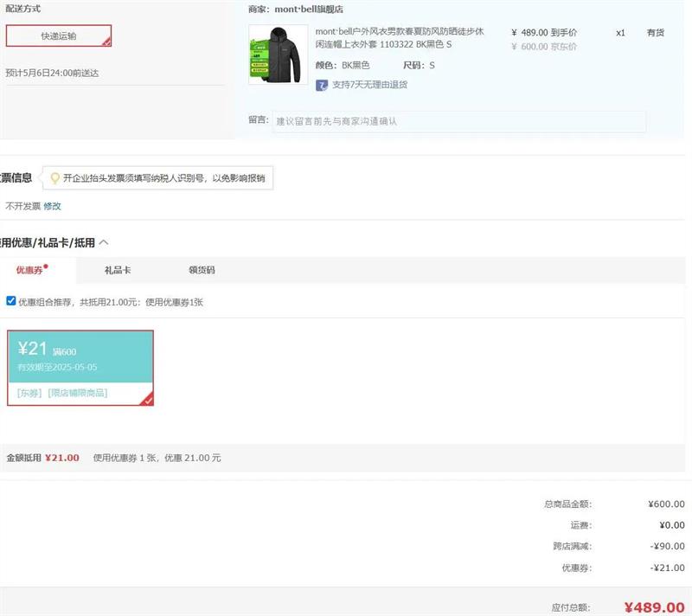This screenshot has width=692, height=616.
Task: Collapse the 使用优惠/礼品卡/抵用 section chevron
Action: pos(104,243)
